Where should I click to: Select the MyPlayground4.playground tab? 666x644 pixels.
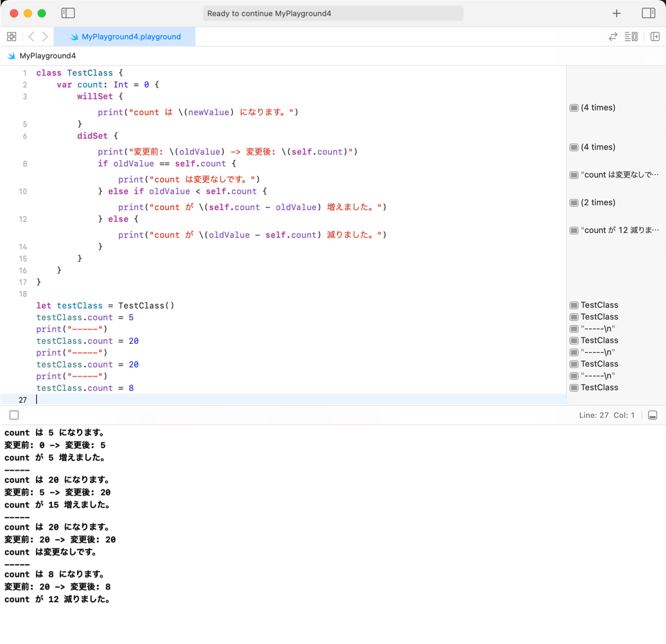[125, 37]
